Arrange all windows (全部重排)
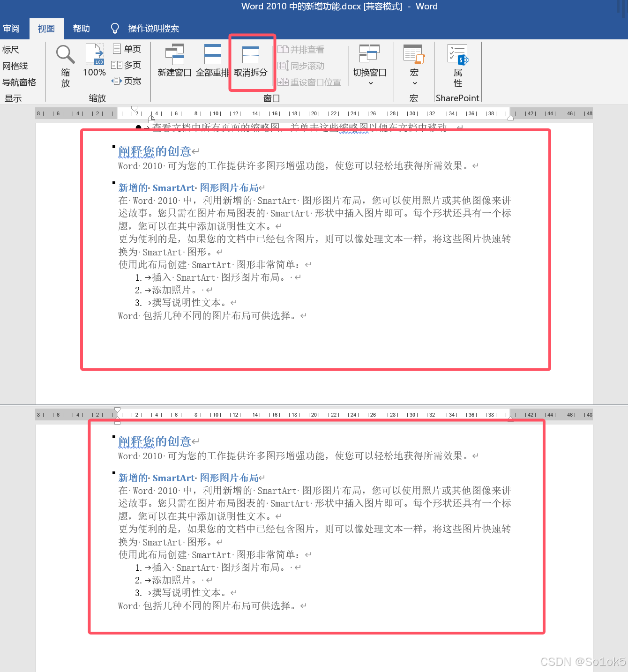The width and height of the screenshot is (628, 672). pos(212,61)
